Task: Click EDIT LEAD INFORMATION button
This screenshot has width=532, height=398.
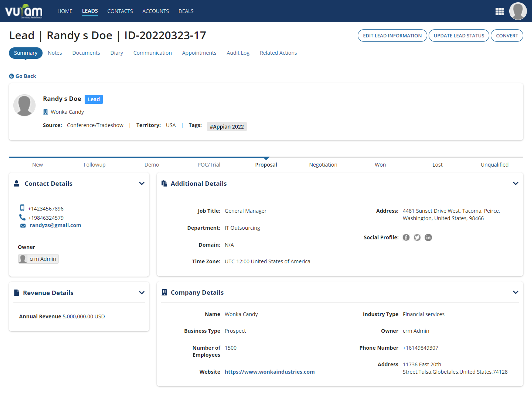Action: point(392,36)
